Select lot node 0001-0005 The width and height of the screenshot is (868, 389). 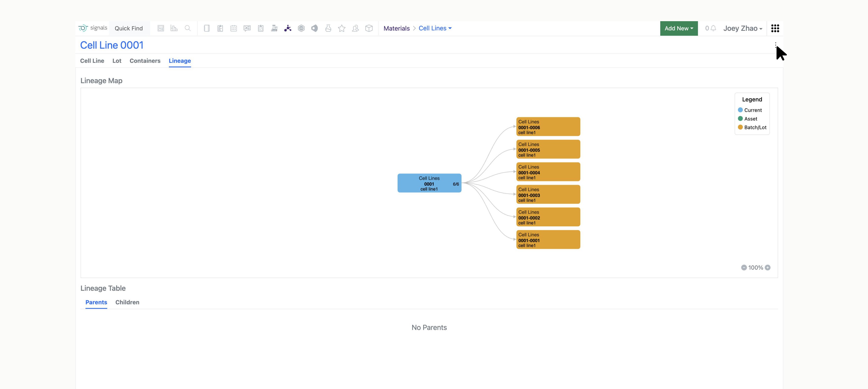pyautogui.click(x=548, y=149)
